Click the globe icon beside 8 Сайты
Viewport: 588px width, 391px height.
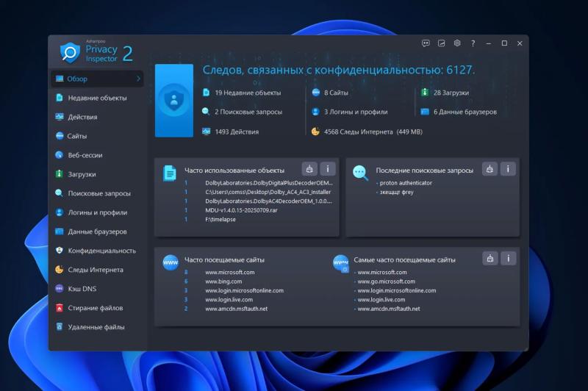pyautogui.click(x=315, y=92)
